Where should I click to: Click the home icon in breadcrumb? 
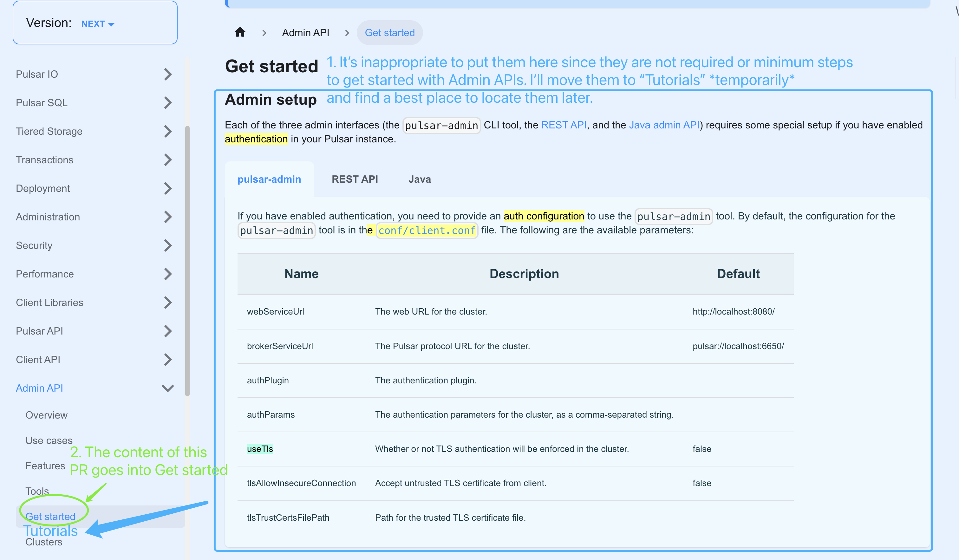pos(240,32)
